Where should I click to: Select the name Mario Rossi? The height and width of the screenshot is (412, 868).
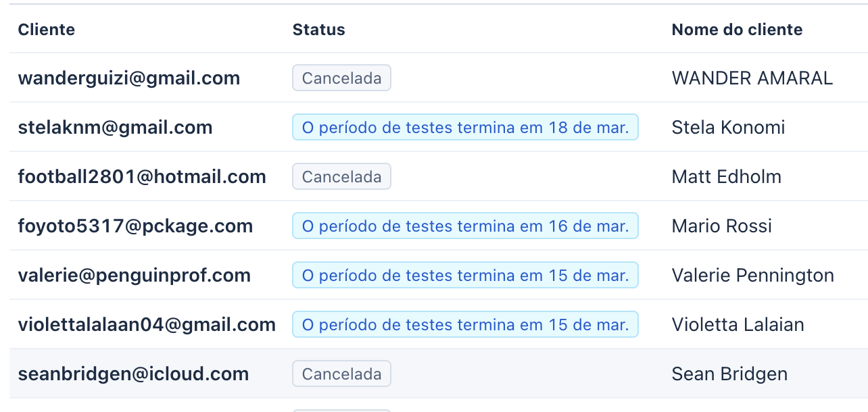coord(721,226)
